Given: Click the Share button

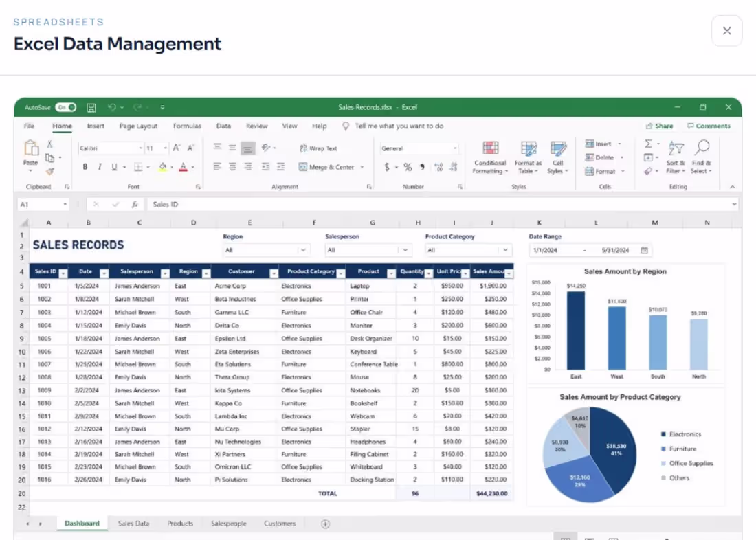Looking at the screenshot, I should tap(660, 126).
